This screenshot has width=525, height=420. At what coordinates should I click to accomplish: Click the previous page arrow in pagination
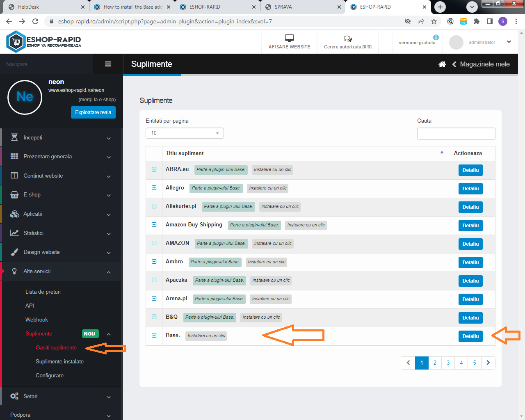(x=408, y=363)
